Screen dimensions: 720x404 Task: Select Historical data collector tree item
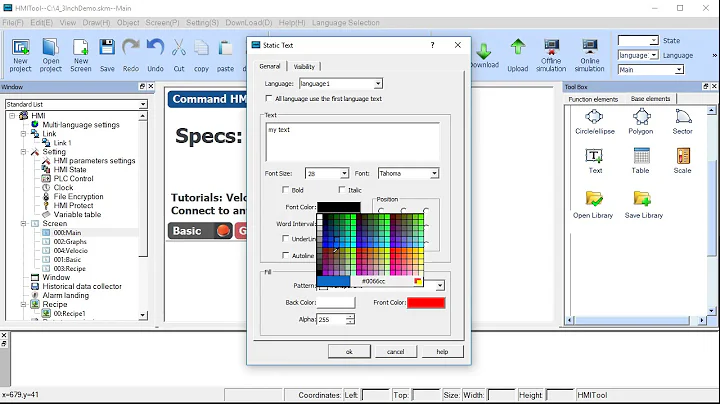82,286
